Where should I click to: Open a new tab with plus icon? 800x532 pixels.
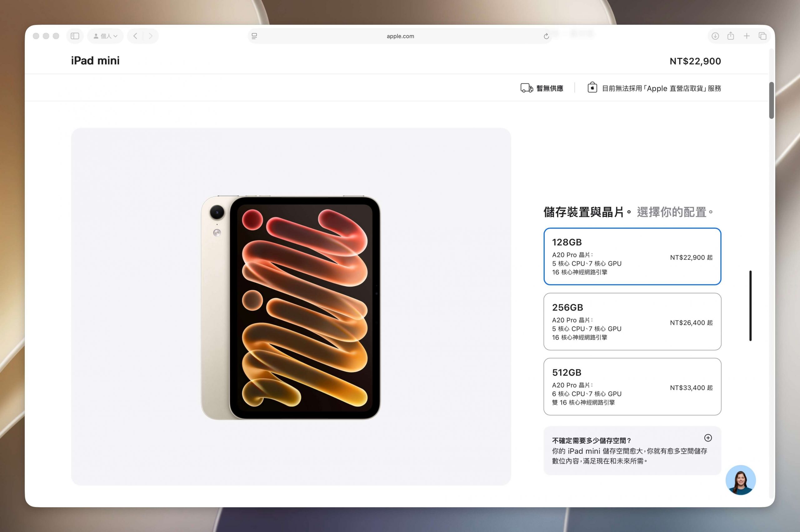pos(747,36)
